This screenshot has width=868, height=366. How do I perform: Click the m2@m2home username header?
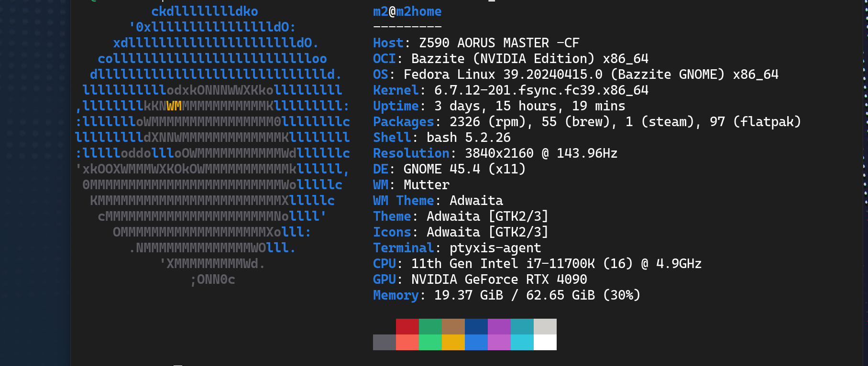(x=407, y=11)
